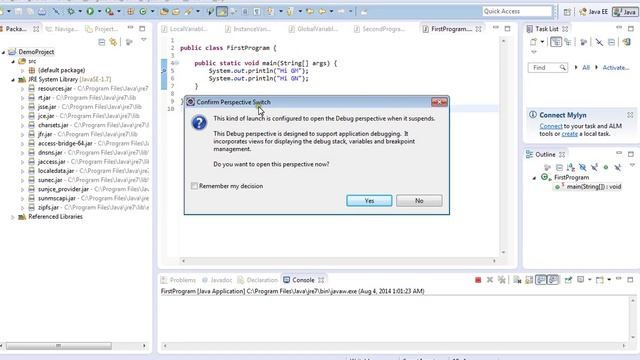
Task: Click the Categorized view icon in Task List
Action: click(x=556, y=42)
